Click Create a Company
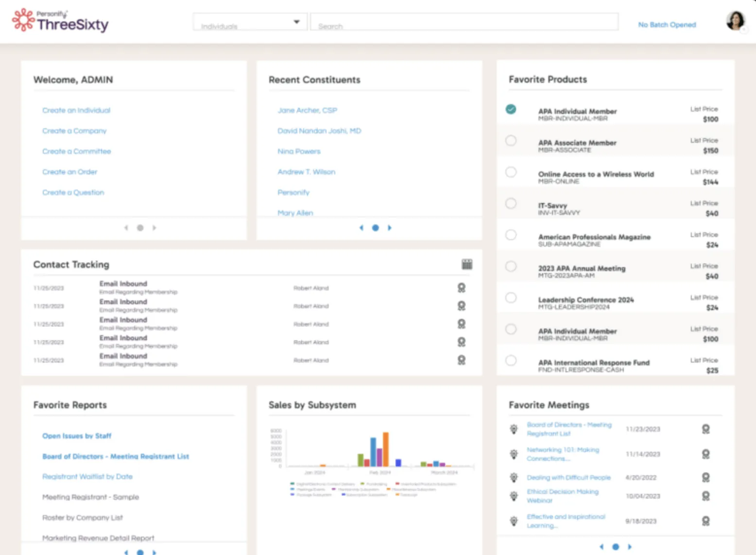 coord(74,131)
